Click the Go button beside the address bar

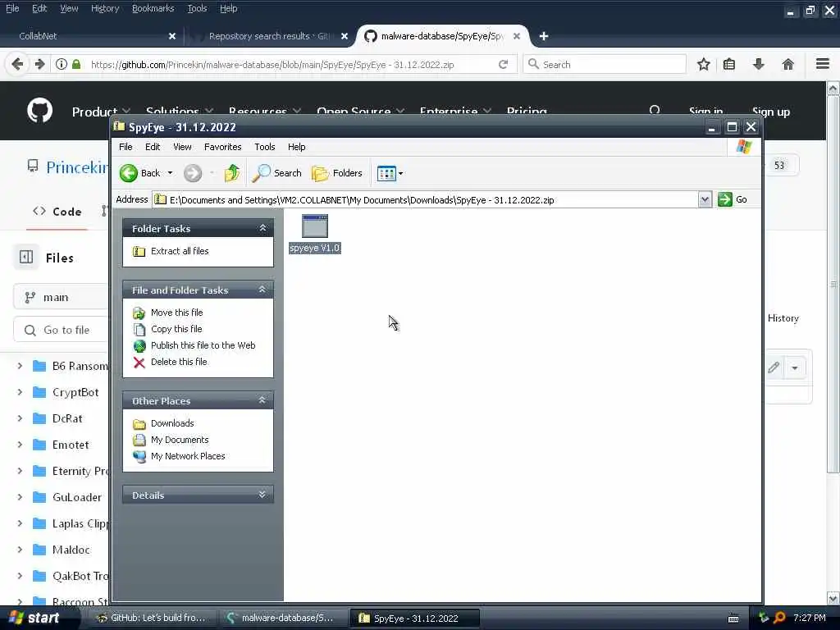(733, 199)
